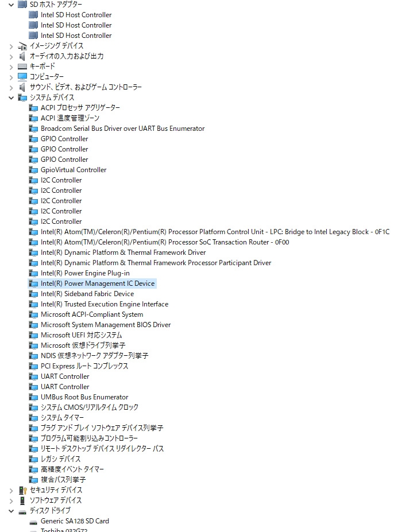Click the キーボード keyboard icon
Viewport: 402px width, 532px height.
[22, 67]
